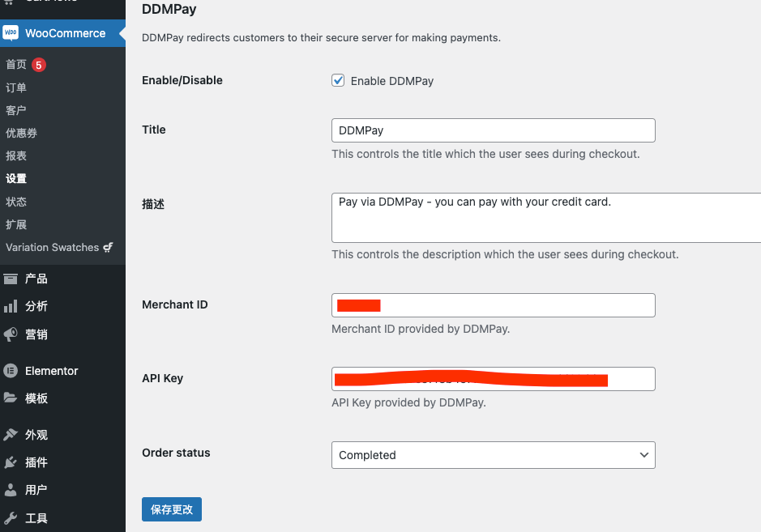The width and height of the screenshot is (761, 532).
Task: Open 订单 orders submenu
Action: click(16, 87)
